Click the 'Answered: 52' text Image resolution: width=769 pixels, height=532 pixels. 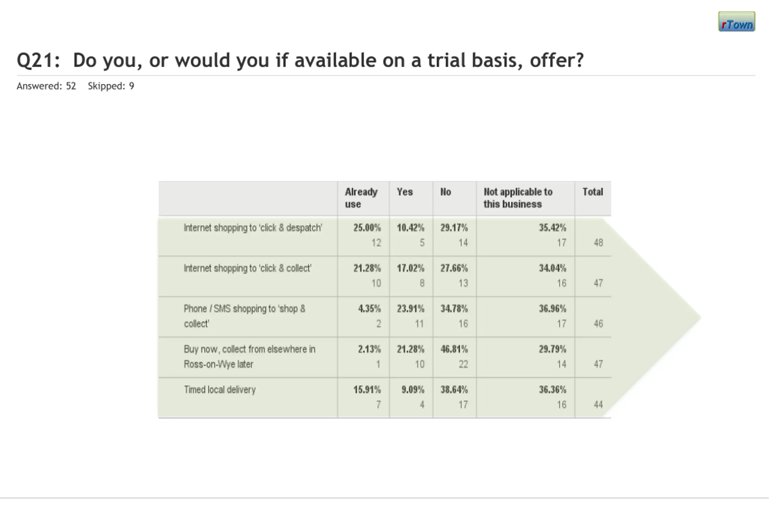point(46,86)
